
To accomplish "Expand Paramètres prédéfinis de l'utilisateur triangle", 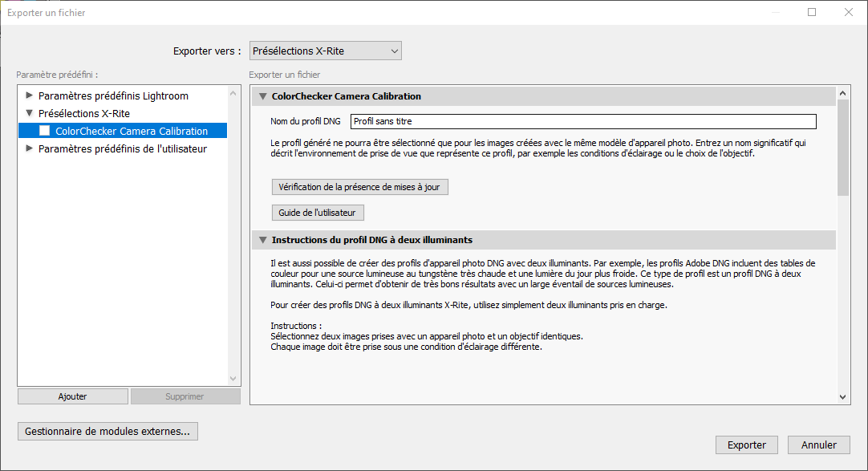I will (x=30, y=148).
